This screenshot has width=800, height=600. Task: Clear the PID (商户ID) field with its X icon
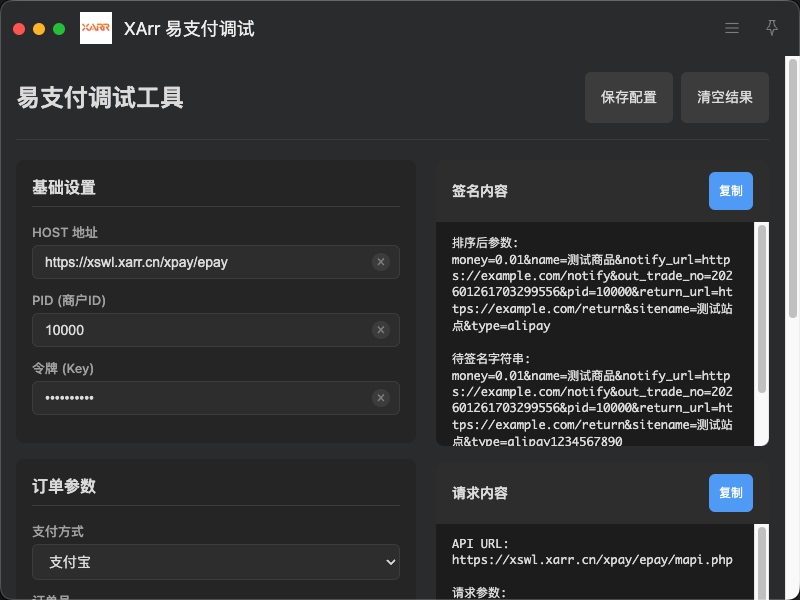(x=380, y=330)
